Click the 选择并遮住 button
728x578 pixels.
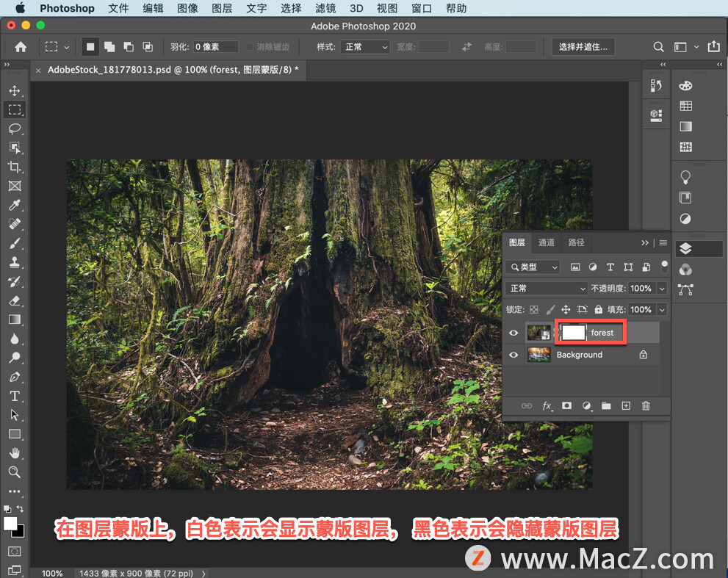(x=583, y=47)
